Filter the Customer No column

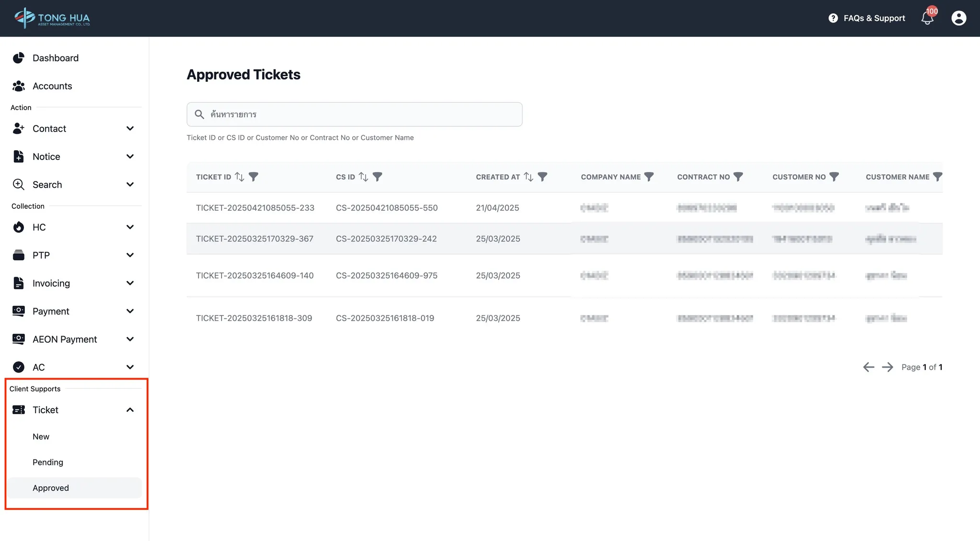[x=834, y=177]
